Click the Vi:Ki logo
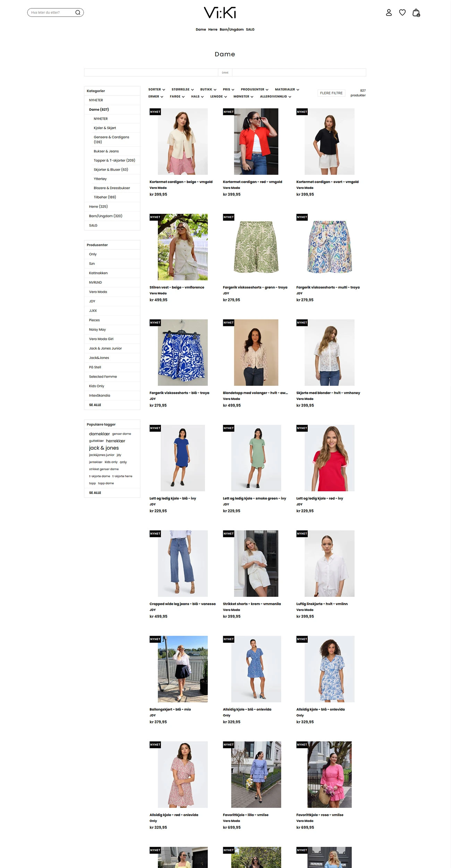The height and width of the screenshot is (868, 451). pyautogui.click(x=220, y=13)
